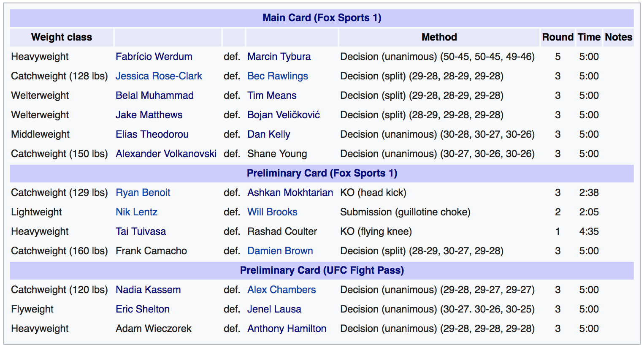Open the Fabrício Werdum link
Image resolution: width=644 pixels, height=348 pixels.
154,57
